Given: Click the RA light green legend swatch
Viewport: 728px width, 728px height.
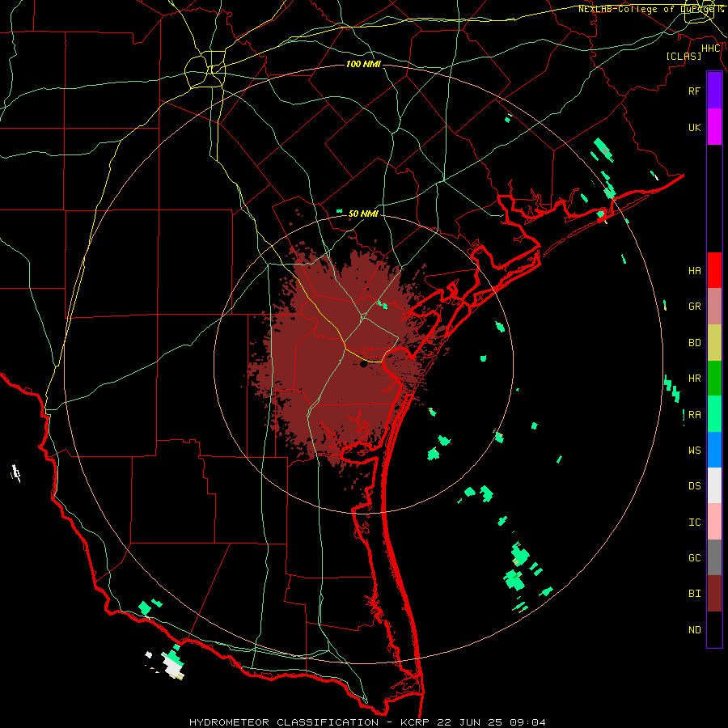Looking at the screenshot, I should (x=714, y=414).
